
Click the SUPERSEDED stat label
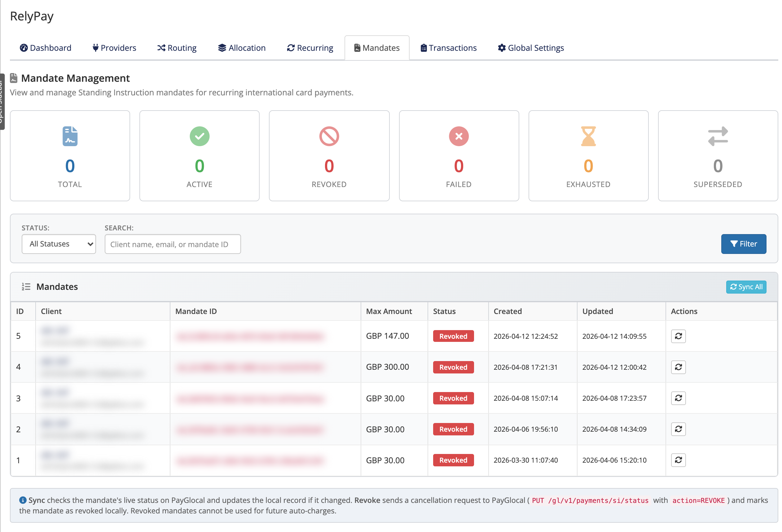tap(718, 184)
